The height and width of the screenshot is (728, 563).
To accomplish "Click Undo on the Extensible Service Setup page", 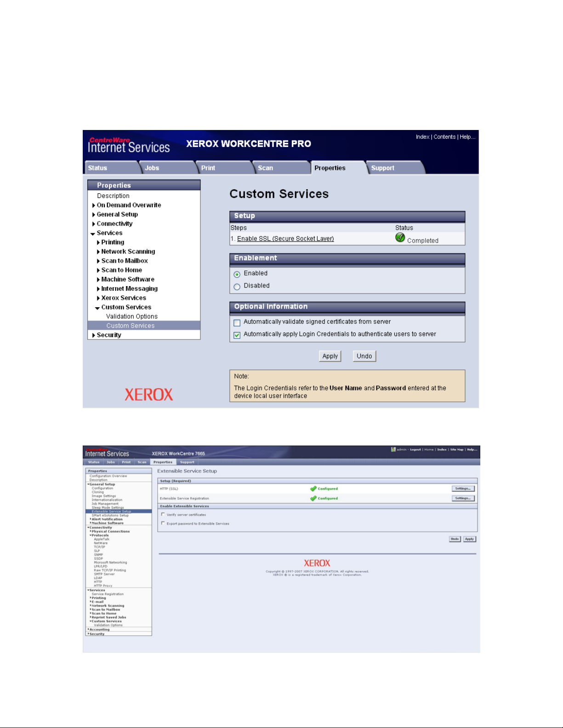I will [x=455, y=539].
